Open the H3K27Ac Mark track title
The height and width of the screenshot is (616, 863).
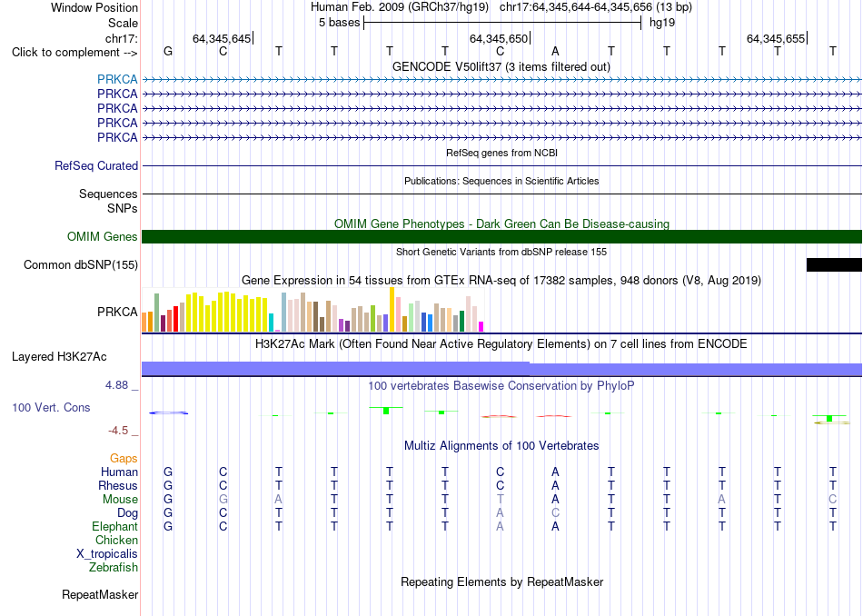(x=501, y=344)
